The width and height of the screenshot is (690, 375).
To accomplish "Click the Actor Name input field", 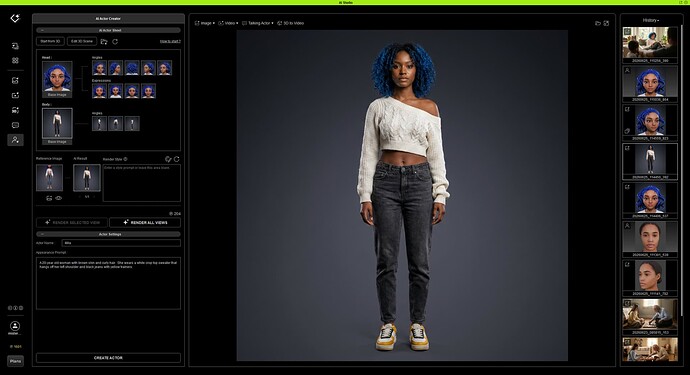I will coord(121,243).
